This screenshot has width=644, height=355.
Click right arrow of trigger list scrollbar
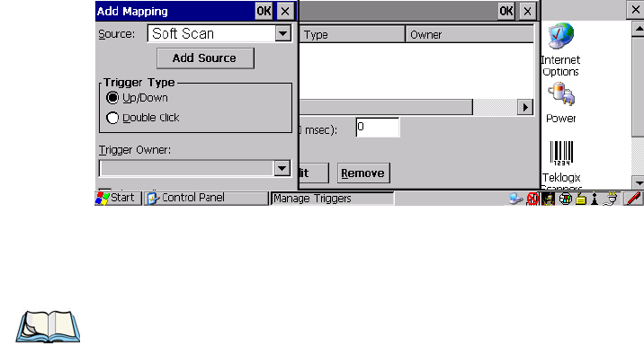[525, 108]
